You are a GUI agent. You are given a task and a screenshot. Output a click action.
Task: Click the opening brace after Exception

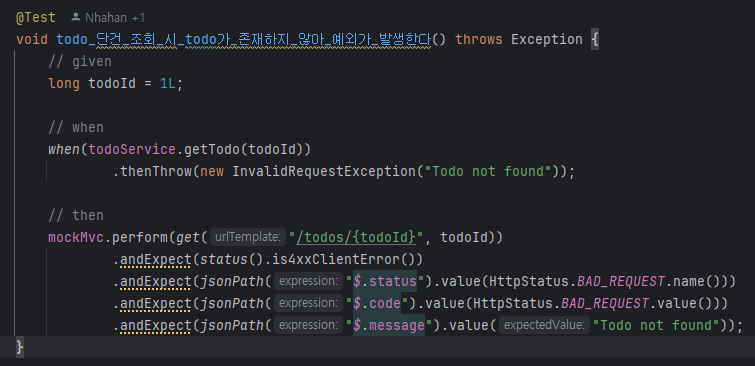(x=595, y=39)
